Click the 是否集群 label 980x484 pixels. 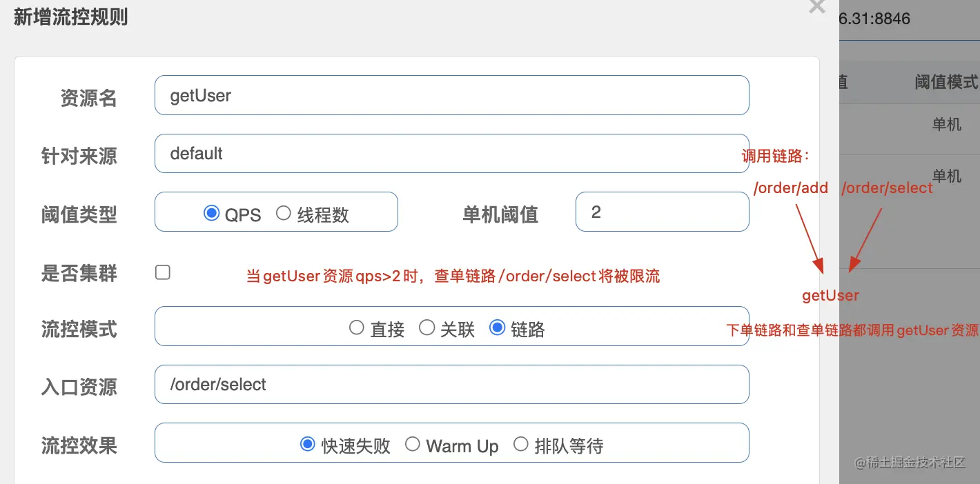point(79,274)
